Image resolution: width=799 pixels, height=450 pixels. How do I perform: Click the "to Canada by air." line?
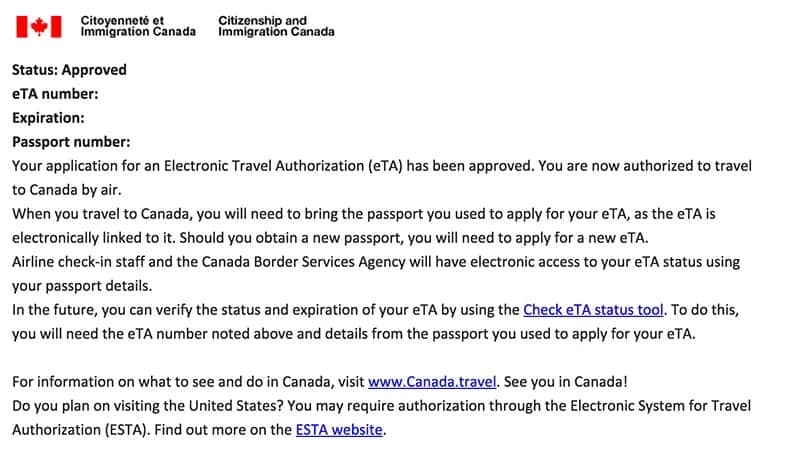point(70,190)
